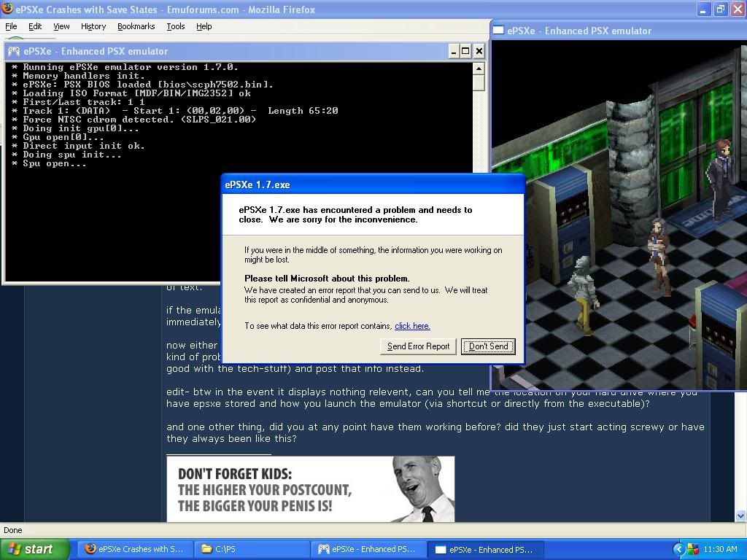
Task: Open the 'click here' error report link
Action: click(x=412, y=326)
